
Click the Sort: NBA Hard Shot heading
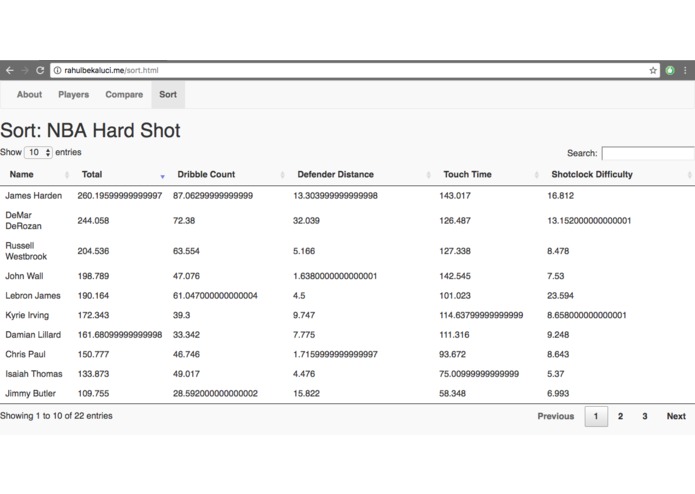tap(90, 131)
